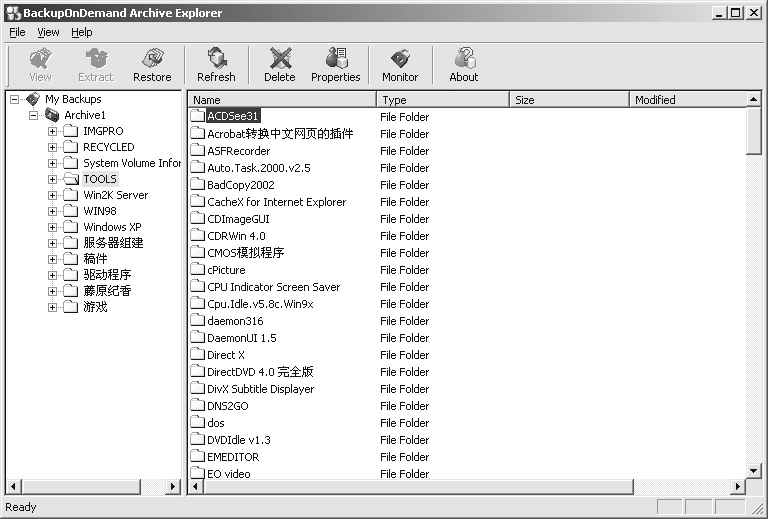Screen dimensions: 768x519
Task: Click the WIN98 folder icon in tree
Action: tap(71, 211)
